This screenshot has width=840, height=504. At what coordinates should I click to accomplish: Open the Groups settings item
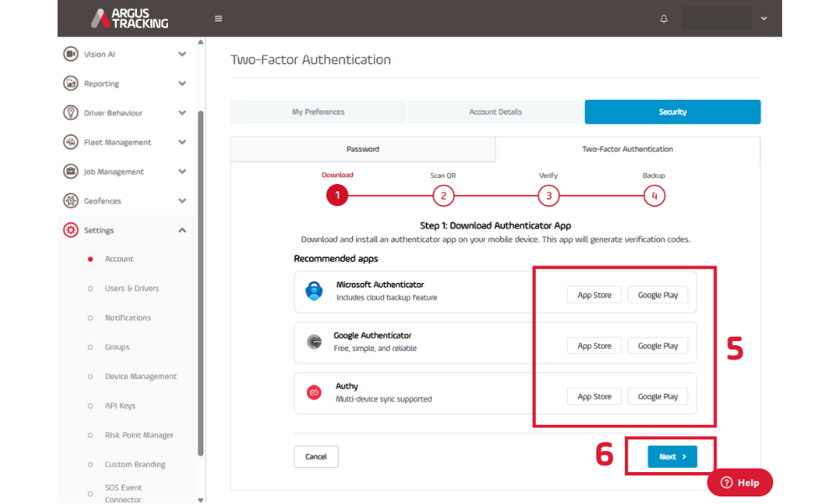click(x=117, y=347)
